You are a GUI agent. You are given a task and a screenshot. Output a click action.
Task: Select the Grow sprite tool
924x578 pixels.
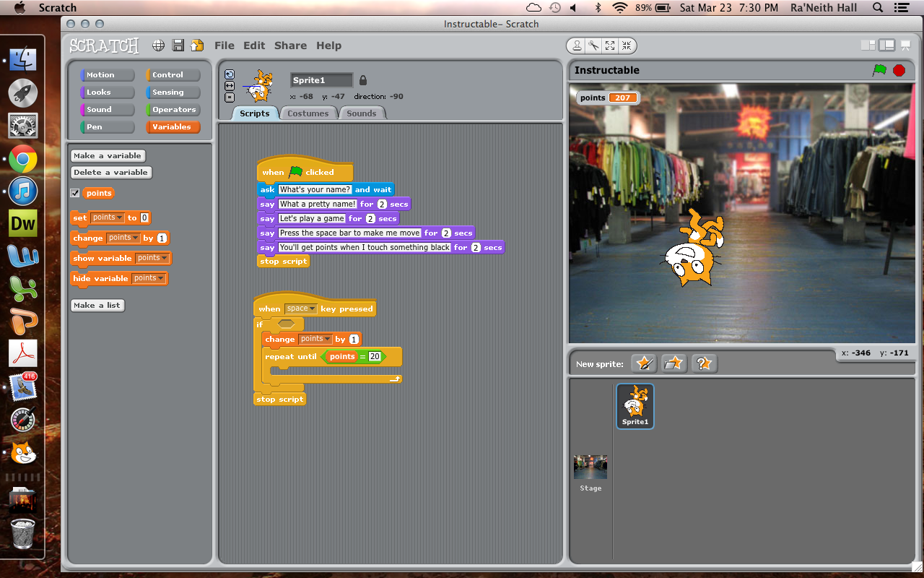pyautogui.click(x=610, y=46)
